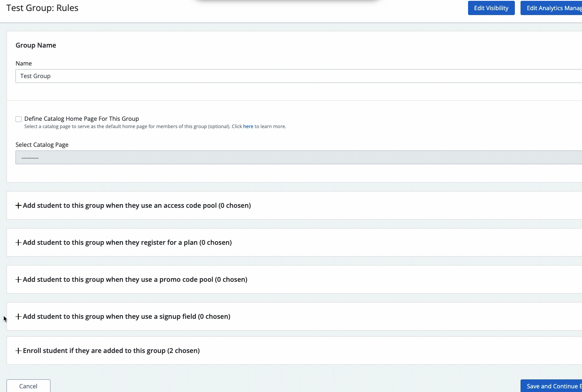The image size is (582, 392).
Task: Click the 'Define Catalog Home Page For This Group' label
Action: [x=81, y=119]
